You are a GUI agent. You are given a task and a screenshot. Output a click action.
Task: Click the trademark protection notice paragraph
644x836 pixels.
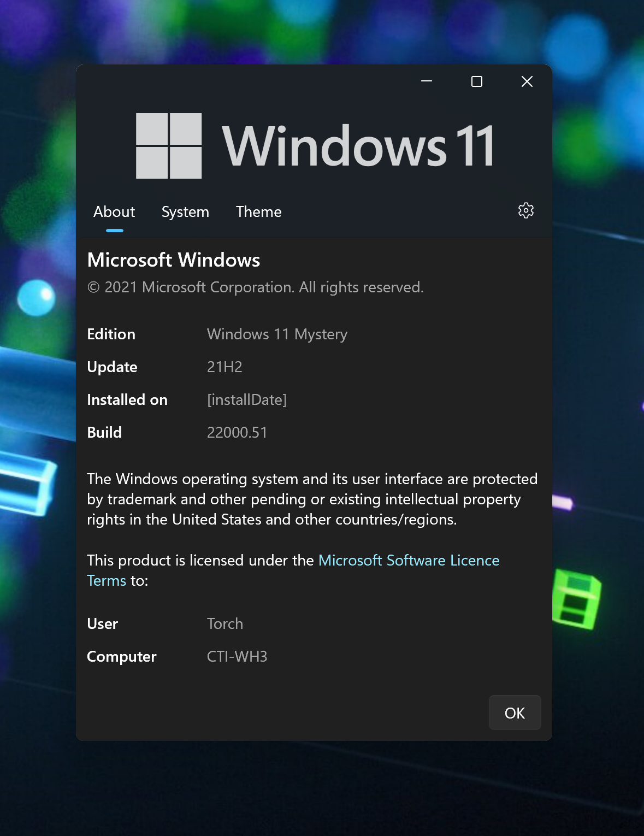pos(312,499)
